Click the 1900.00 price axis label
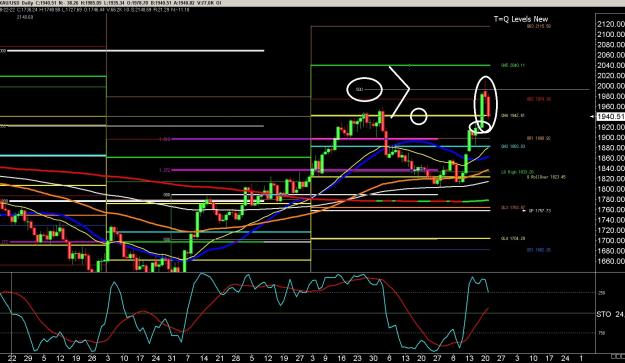This screenshot has height=363, width=625. 611,137
